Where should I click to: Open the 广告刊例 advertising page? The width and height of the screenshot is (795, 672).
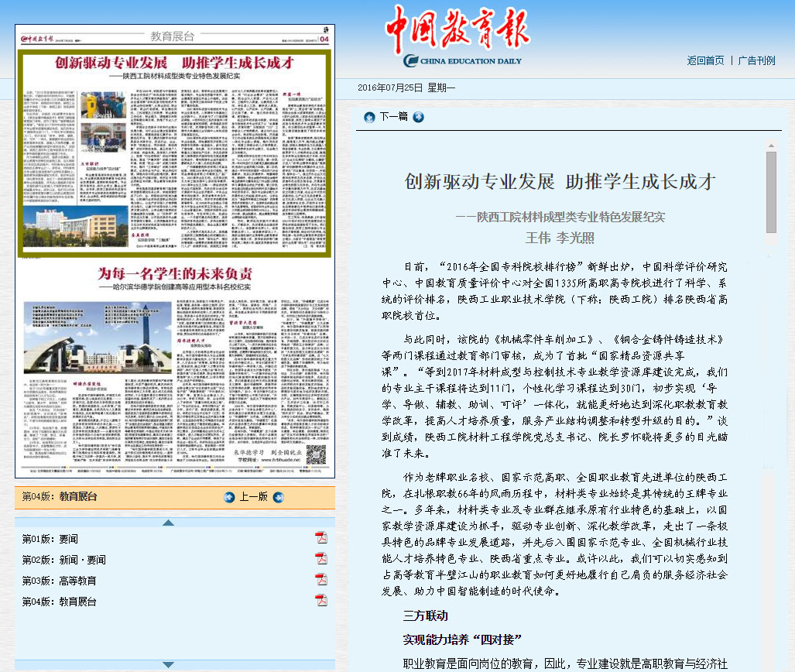[x=756, y=60]
